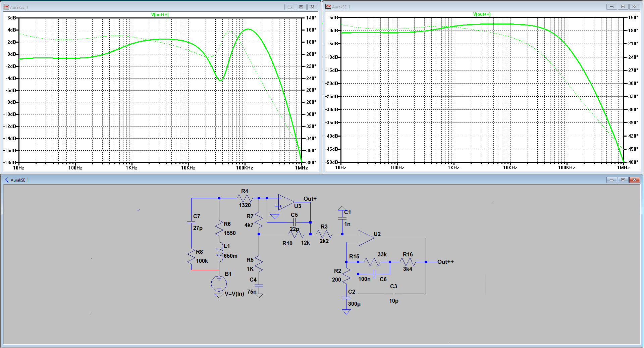Click 6dB axis label in left plot

point(12,18)
